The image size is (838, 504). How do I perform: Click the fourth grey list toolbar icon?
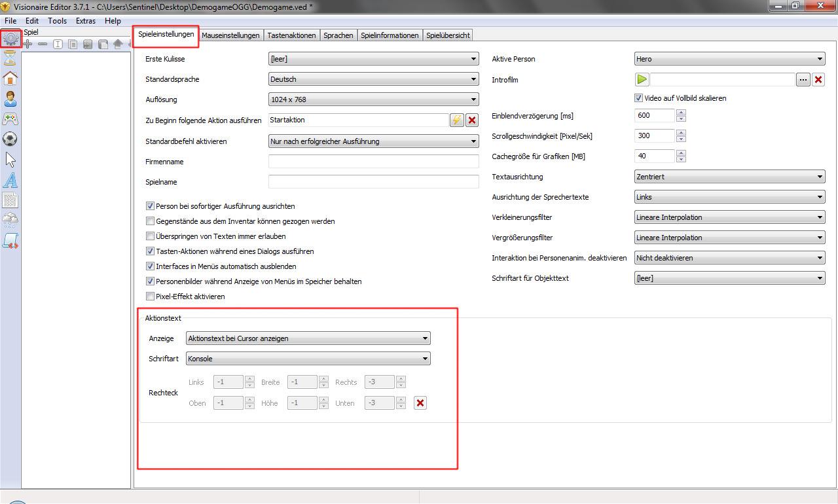coord(88,44)
